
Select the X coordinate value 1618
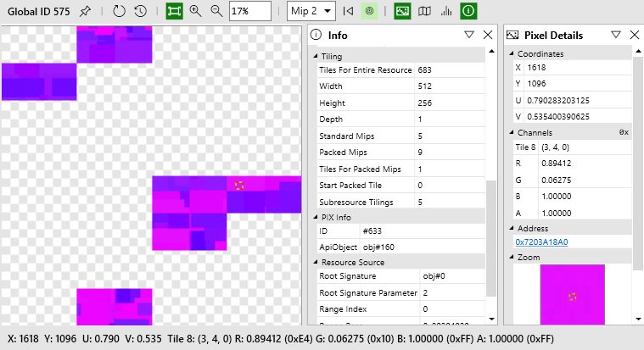pyautogui.click(x=536, y=67)
